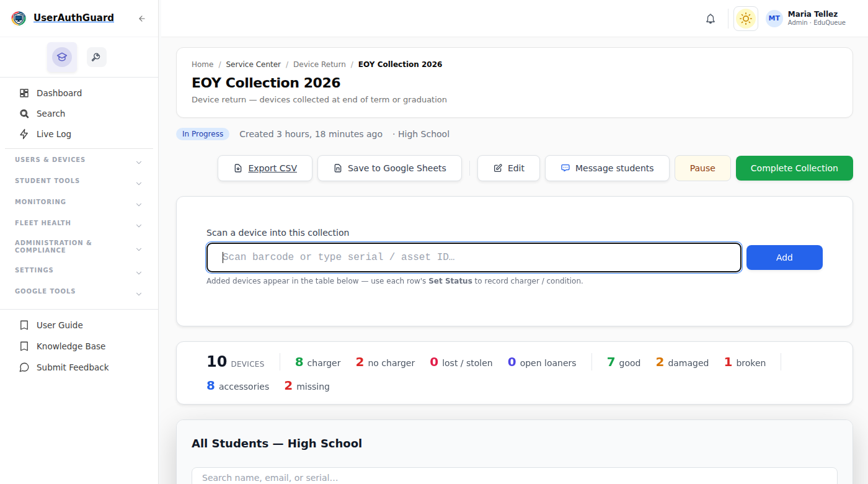Open the User Guide menu item
868x484 pixels.
79,325
